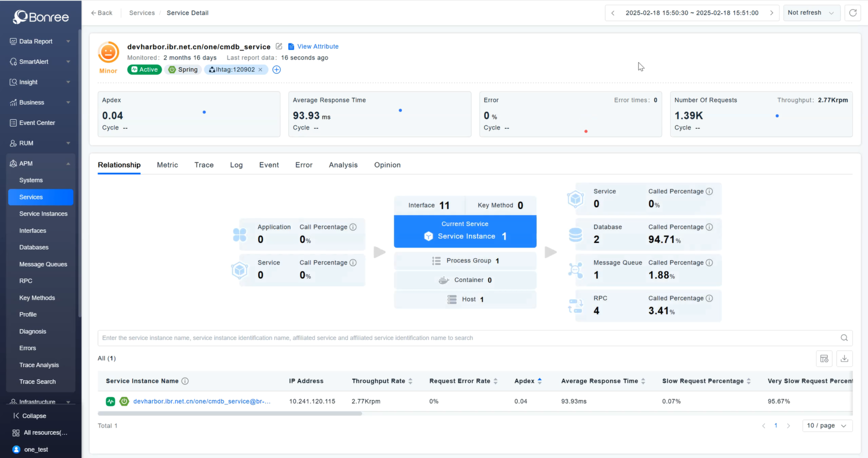Click the View Attribute link
This screenshot has height=458, width=868.
click(317, 46)
